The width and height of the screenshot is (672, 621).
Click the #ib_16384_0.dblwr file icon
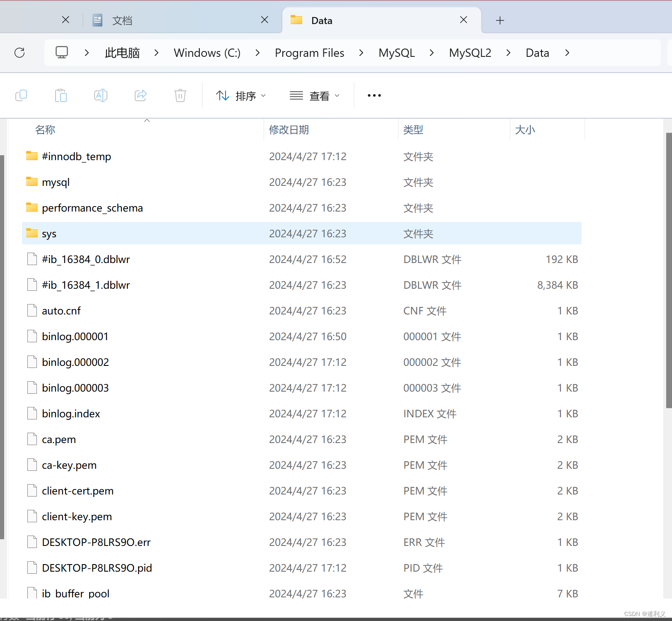[x=32, y=259]
